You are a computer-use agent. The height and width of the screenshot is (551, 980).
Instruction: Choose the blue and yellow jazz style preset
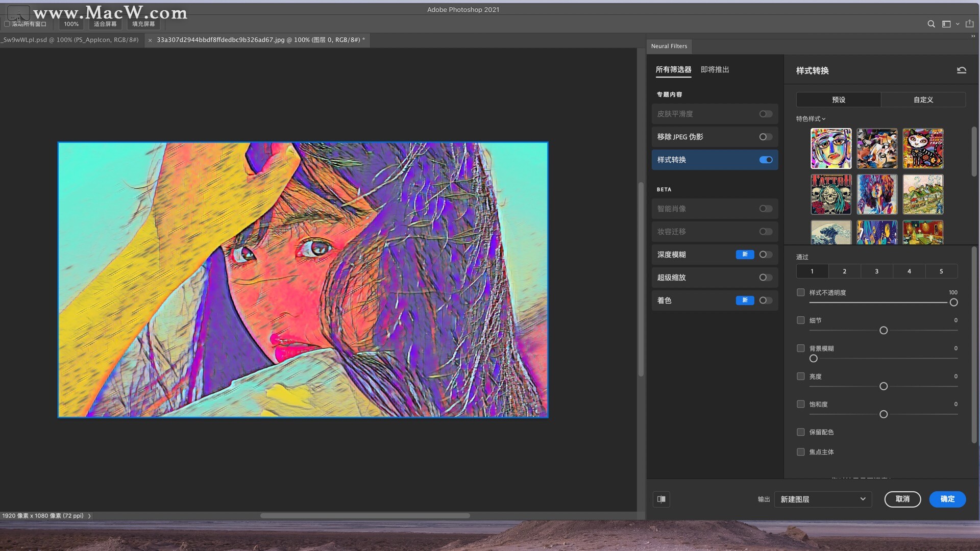pos(877,233)
